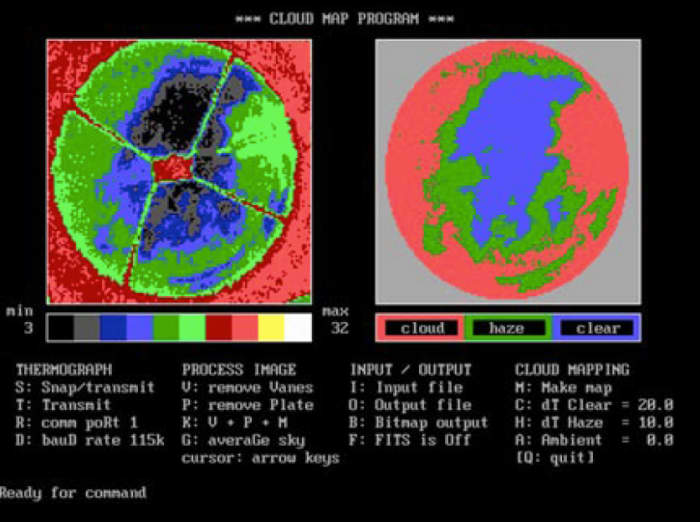The width and height of the screenshot is (700, 522).
Task: Select the black swatch in the temperature scale
Action: pyautogui.click(x=61, y=328)
